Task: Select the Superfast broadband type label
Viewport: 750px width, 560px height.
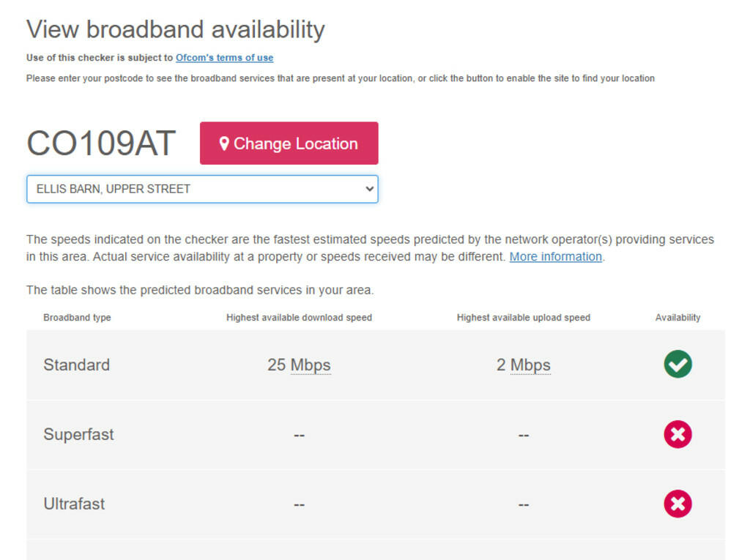Action: [78, 434]
